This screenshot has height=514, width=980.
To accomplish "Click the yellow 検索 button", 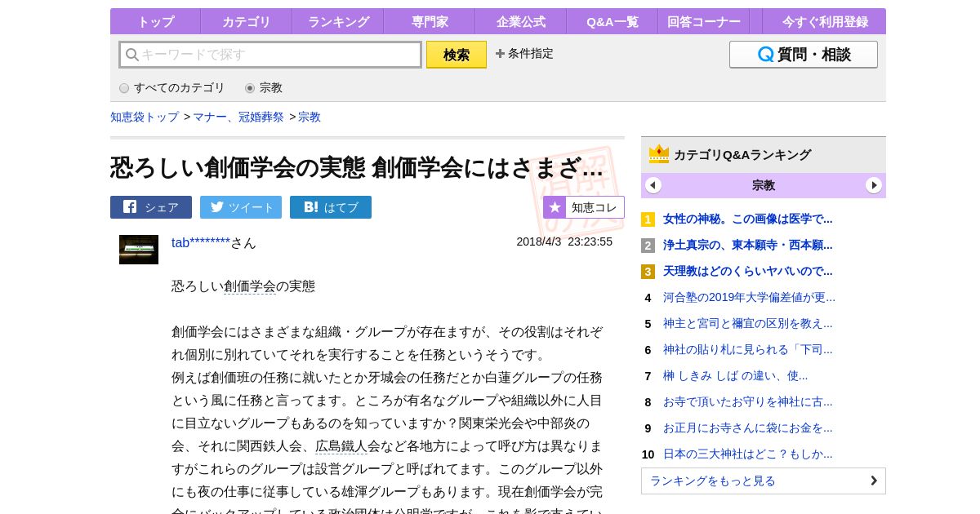I will pyautogui.click(x=457, y=55).
